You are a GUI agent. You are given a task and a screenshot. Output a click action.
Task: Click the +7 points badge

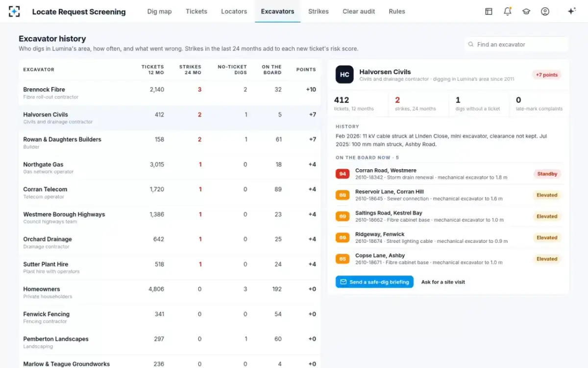[546, 75]
